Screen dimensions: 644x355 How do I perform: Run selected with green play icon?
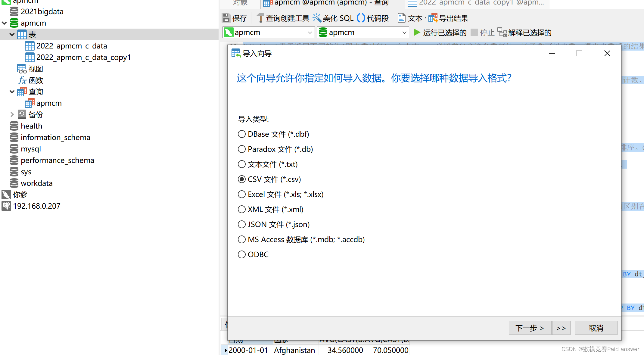coord(417,33)
